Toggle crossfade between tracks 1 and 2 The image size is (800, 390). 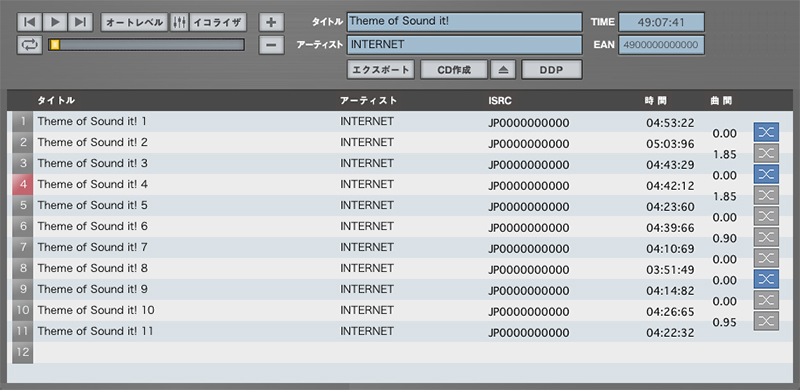766,132
